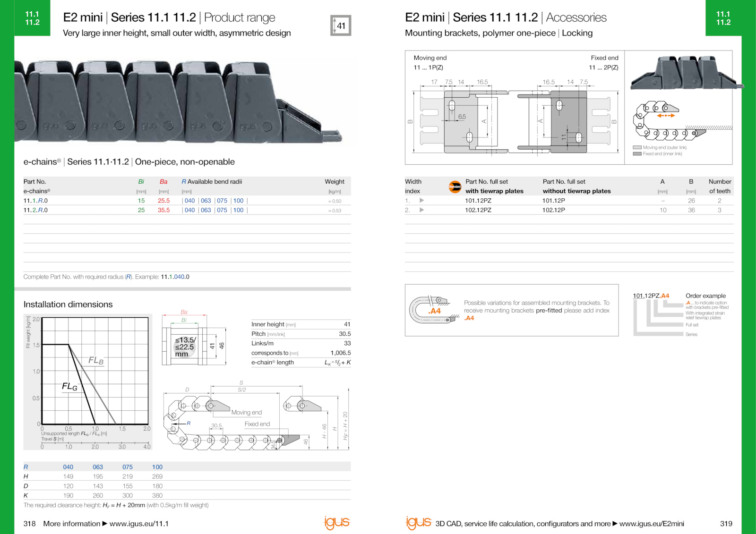Select bend radius 040 for part 11.2.R.0

pyautogui.click(x=189, y=210)
